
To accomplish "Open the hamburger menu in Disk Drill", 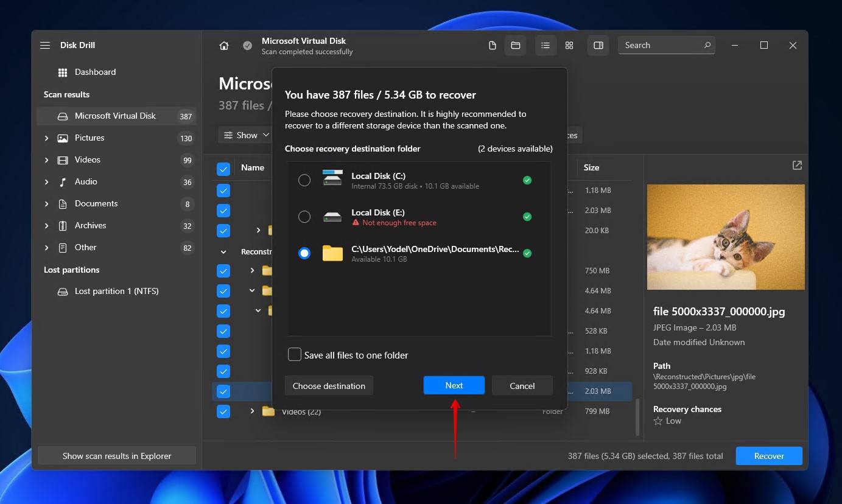I will 45,46.
